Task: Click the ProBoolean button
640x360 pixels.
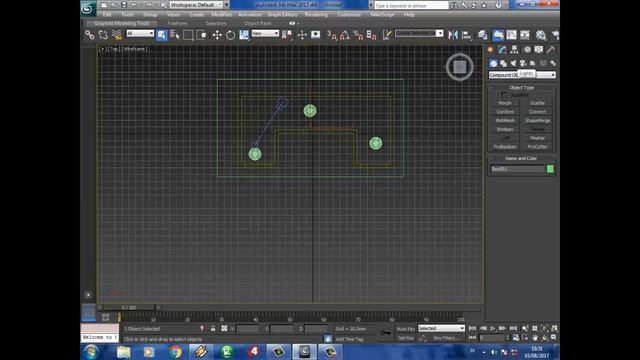Action: tap(505, 147)
